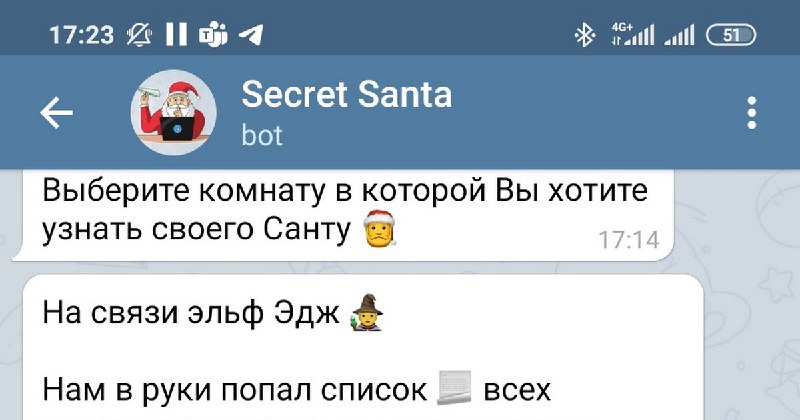Image resolution: width=800 pixels, height=420 pixels.
Task: Tap the 4G+ signal strength icon
Action: click(633, 35)
